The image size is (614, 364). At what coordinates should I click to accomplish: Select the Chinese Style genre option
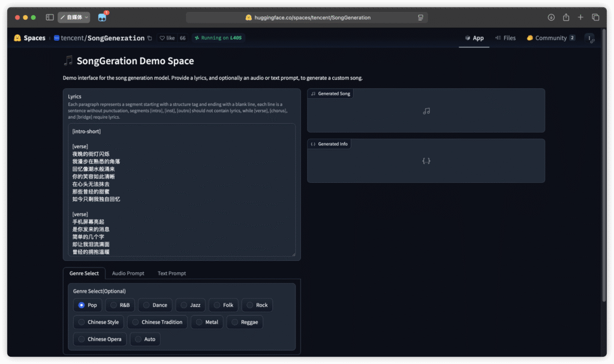point(98,322)
